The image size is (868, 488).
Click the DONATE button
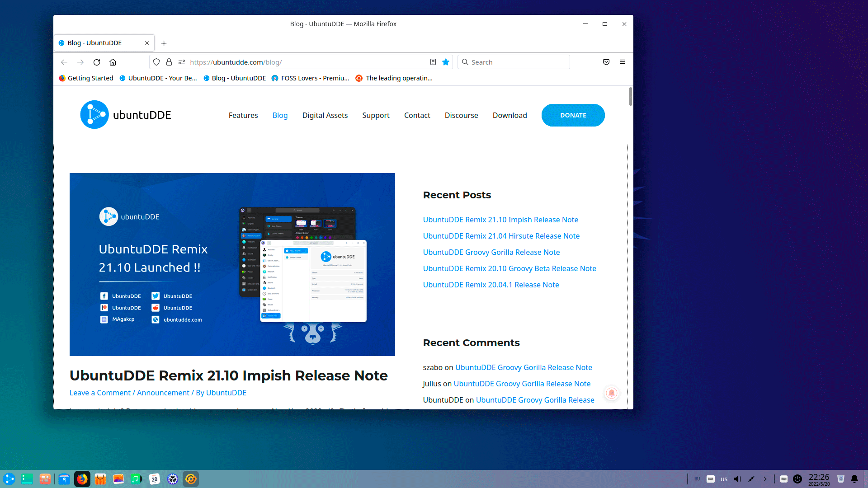pyautogui.click(x=573, y=115)
